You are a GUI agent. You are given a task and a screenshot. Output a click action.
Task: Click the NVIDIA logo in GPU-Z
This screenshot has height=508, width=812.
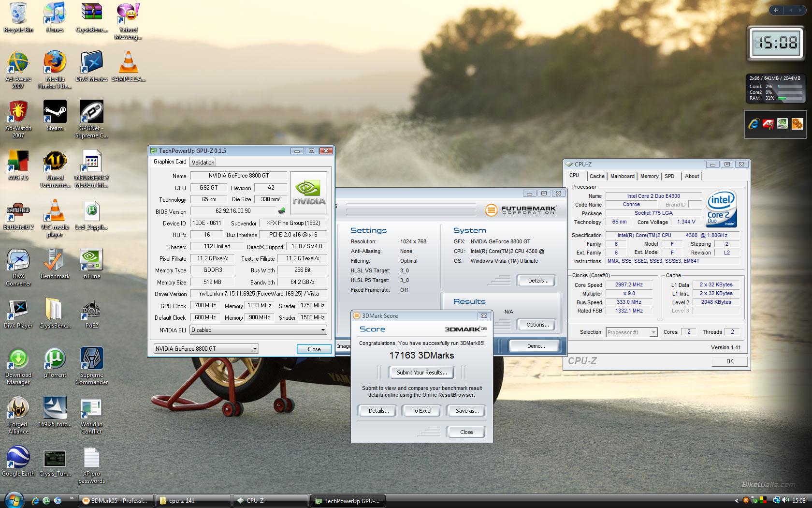pos(309,193)
